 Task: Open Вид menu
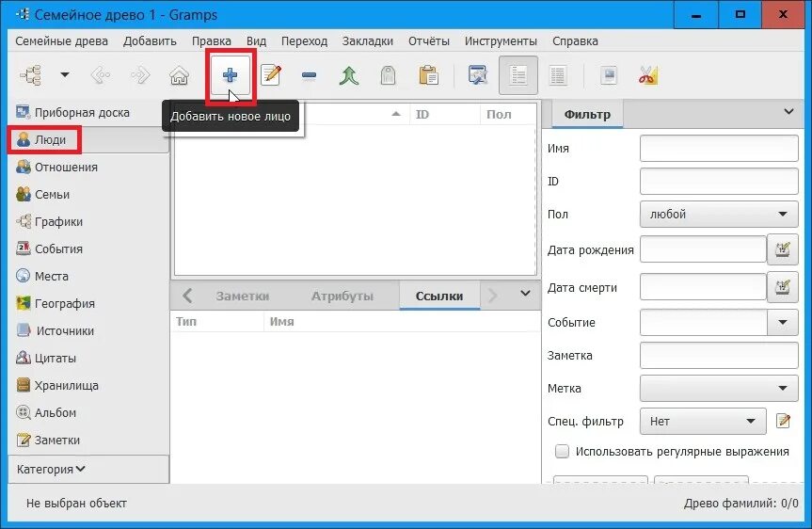point(256,40)
